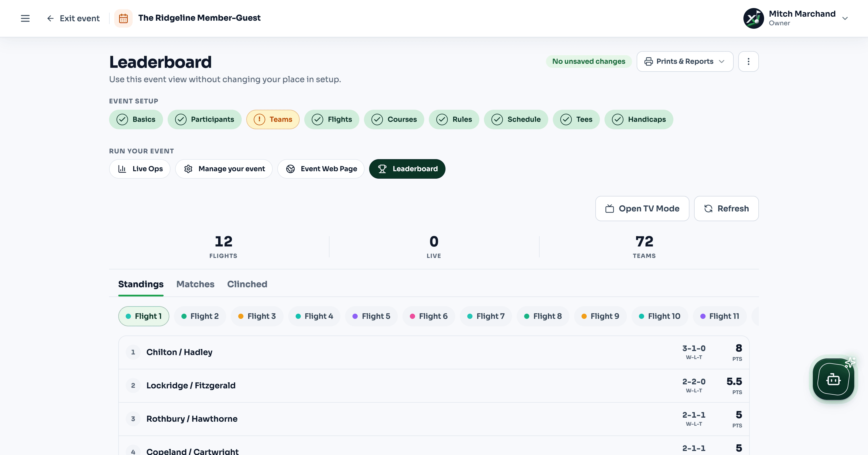Open the Handicaps setup step
Screen dimensions: 868x455
click(639, 119)
